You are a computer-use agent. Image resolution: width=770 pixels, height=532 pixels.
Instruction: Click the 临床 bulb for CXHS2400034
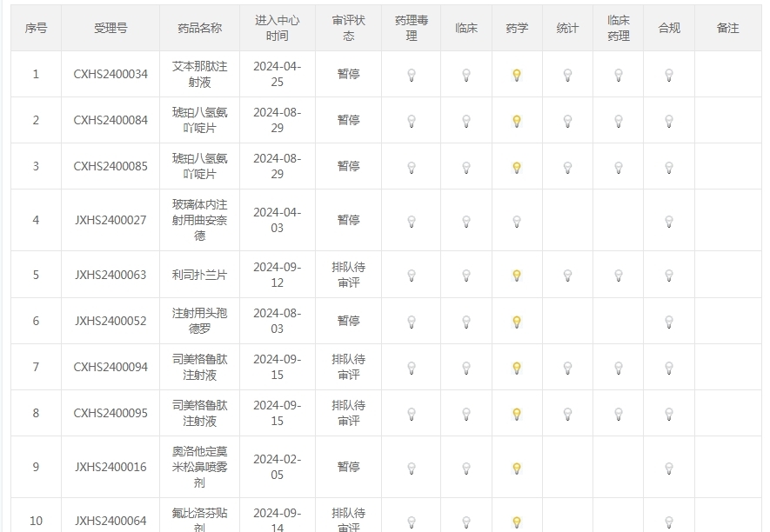[466, 75]
